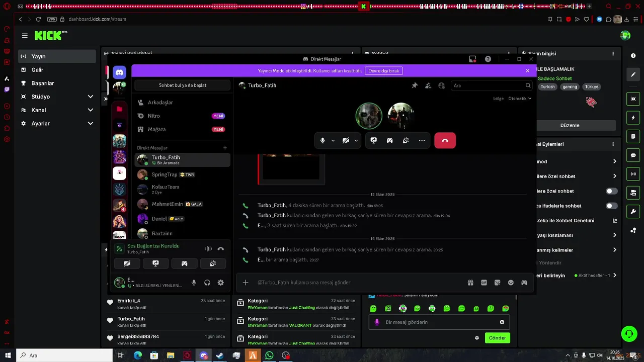Toggle the 'ifadelerle sohbet' switch
The image size is (644, 362).
[611, 206]
